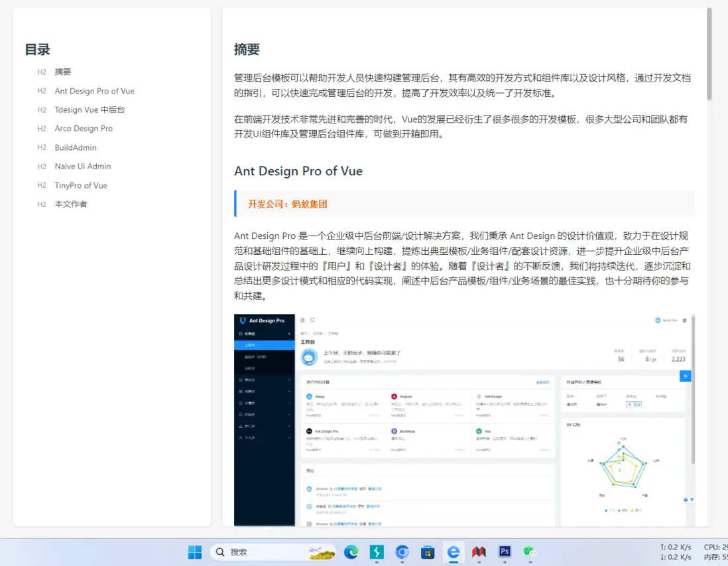Click the CPU usage readout in taskbar
The height and width of the screenshot is (566, 728).
tap(715, 547)
